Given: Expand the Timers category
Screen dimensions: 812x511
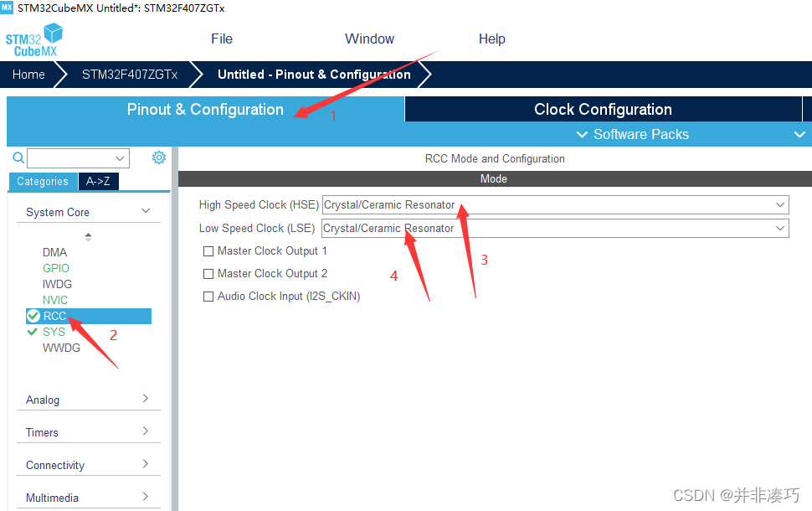Looking at the screenshot, I should 146,431.
